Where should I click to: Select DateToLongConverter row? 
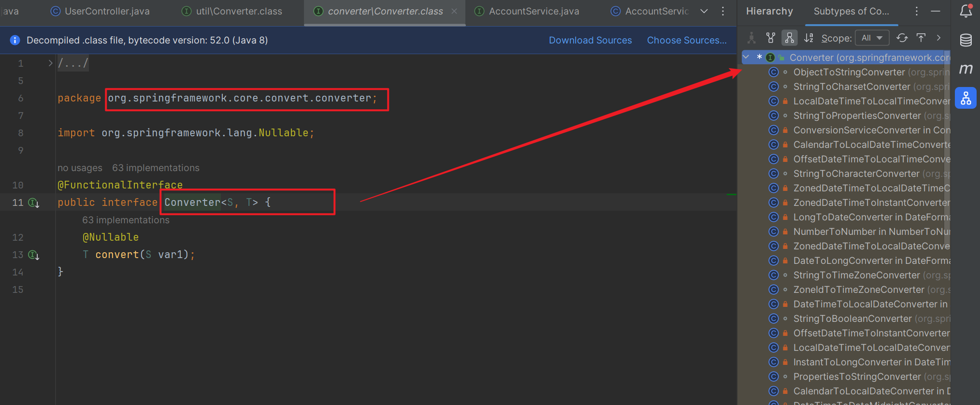846,260
